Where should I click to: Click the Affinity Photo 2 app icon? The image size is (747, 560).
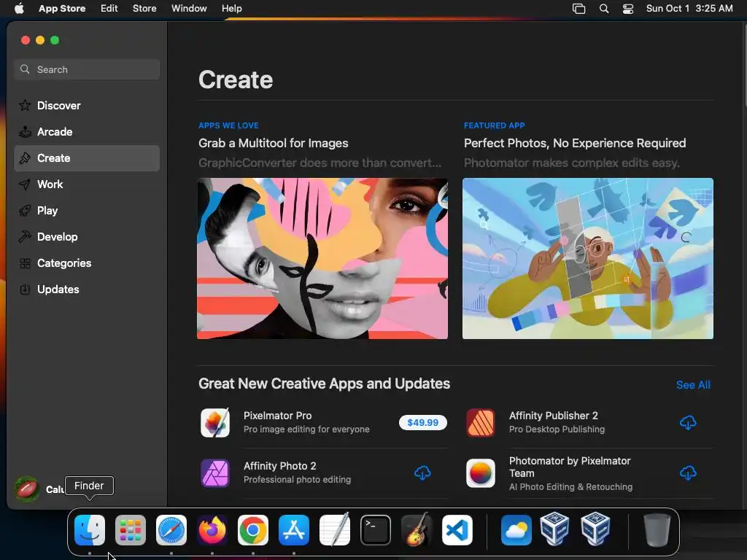[x=215, y=472]
